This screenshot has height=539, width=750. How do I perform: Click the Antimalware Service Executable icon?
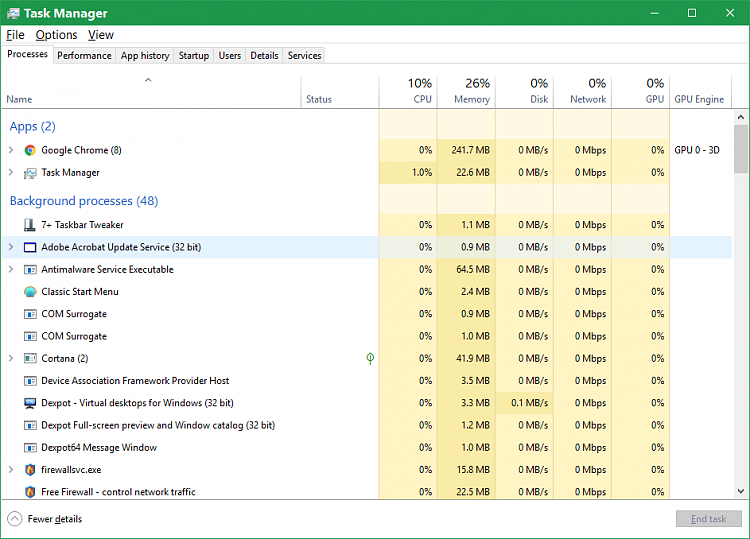click(x=30, y=270)
